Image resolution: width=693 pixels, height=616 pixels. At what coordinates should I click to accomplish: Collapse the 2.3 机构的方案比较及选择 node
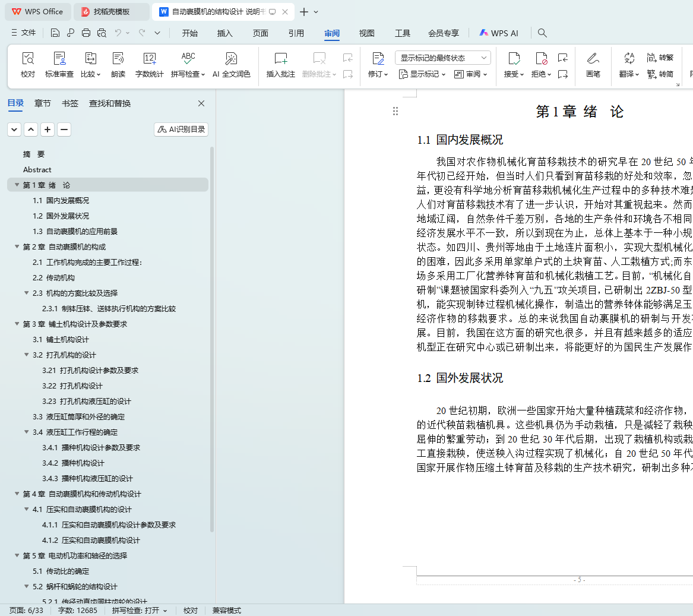tap(27, 293)
